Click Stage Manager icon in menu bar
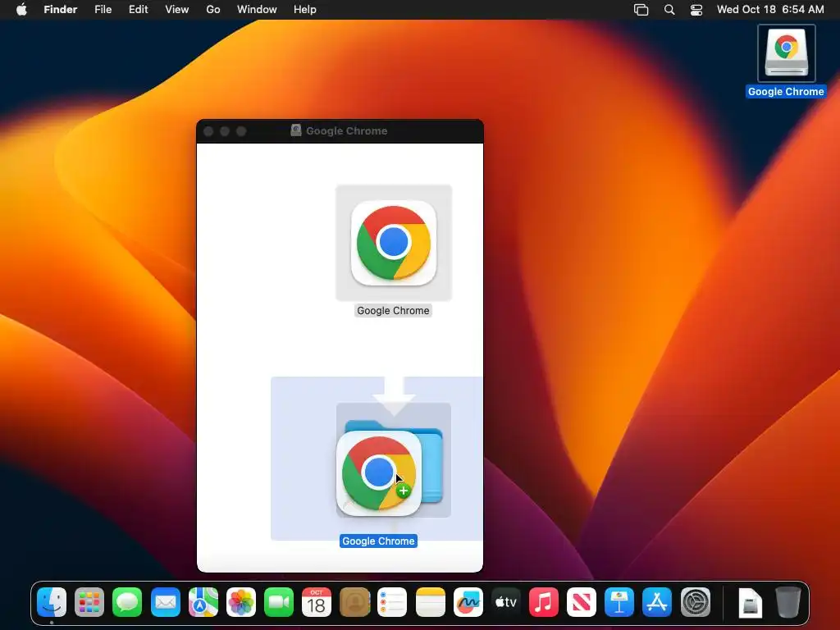The image size is (840, 630). tap(641, 10)
